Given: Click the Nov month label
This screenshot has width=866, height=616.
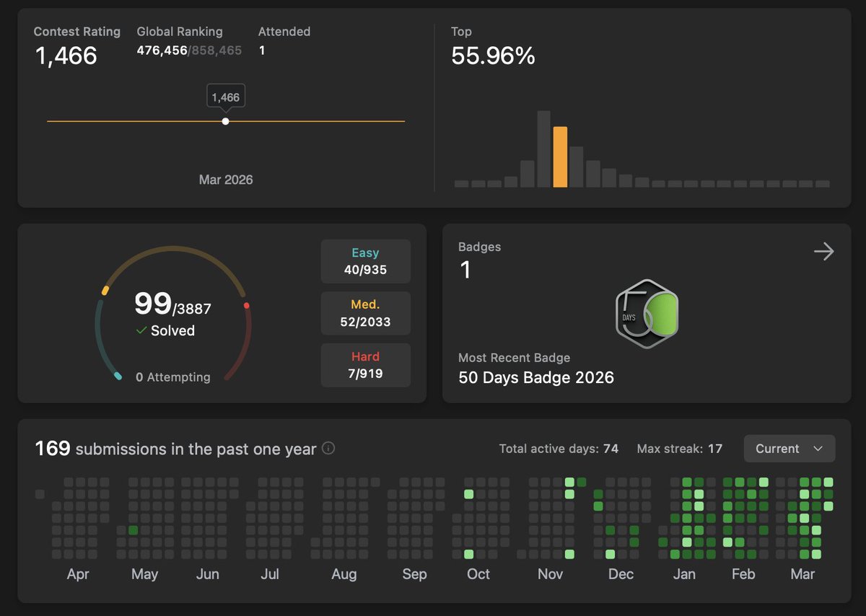Looking at the screenshot, I should point(551,574).
